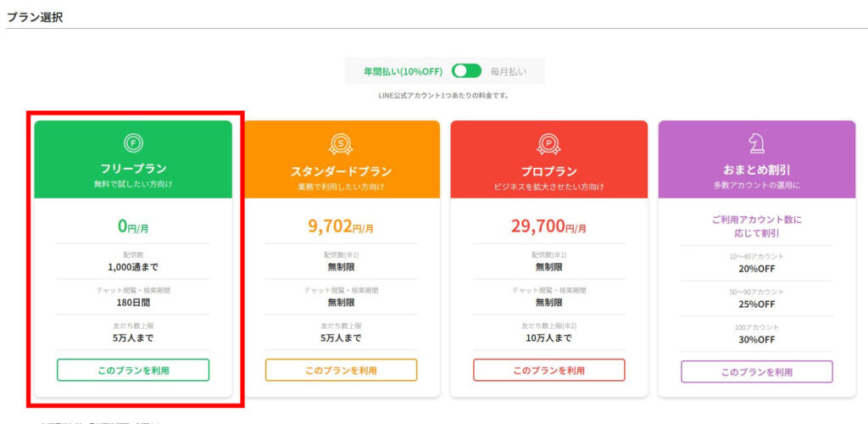This screenshot has width=868, height=424.
Task: Click the 9,702円/月 price text
Action: (x=341, y=226)
